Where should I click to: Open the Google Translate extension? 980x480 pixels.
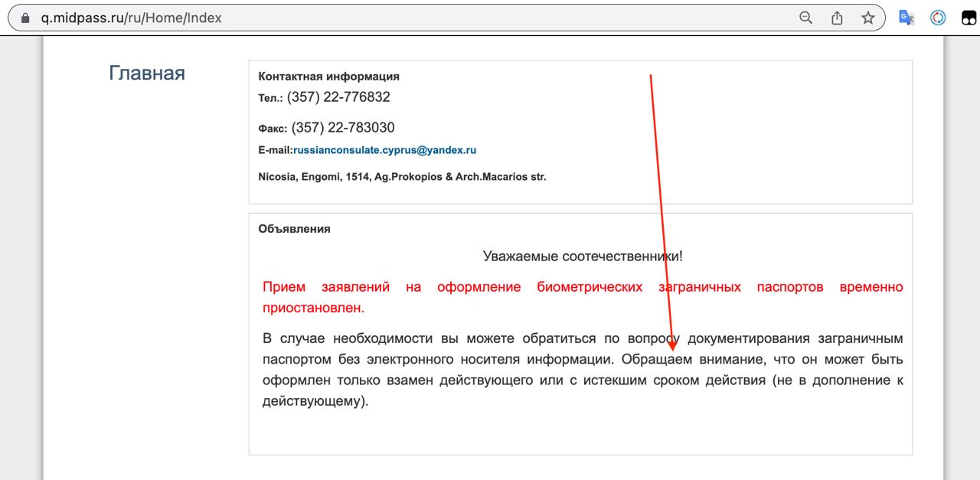906,18
